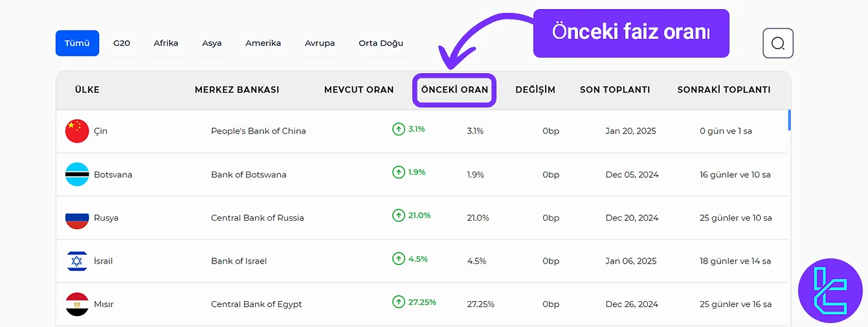Sort by MEVCUT ORAN column header
Image resolution: width=868 pixels, height=327 pixels.
pos(359,90)
